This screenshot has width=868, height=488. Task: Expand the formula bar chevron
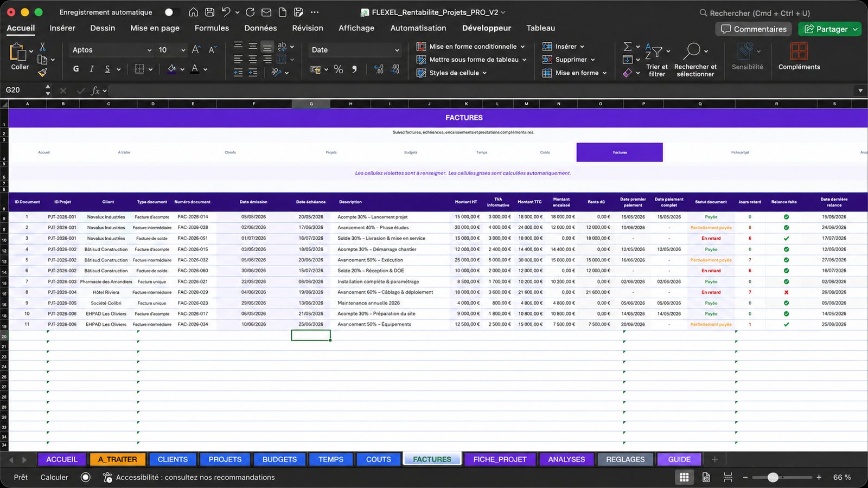tap(860, 91)
